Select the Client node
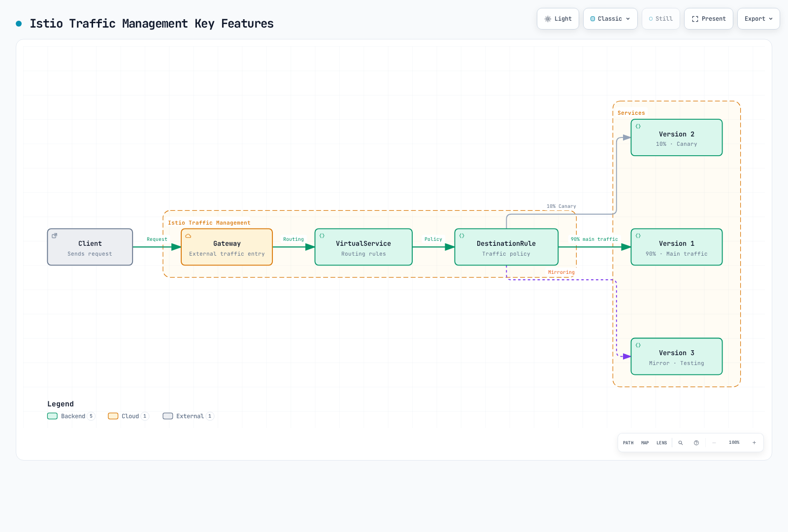Screen dimensions: 788x532 (90, 247)
